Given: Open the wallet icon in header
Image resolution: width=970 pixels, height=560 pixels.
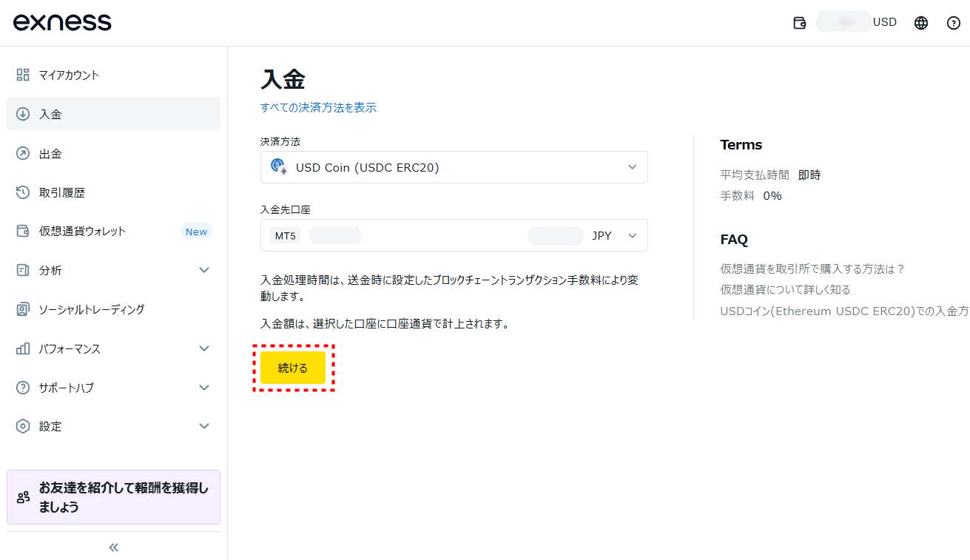Looking at the screenshot, I should pos(799,23).
